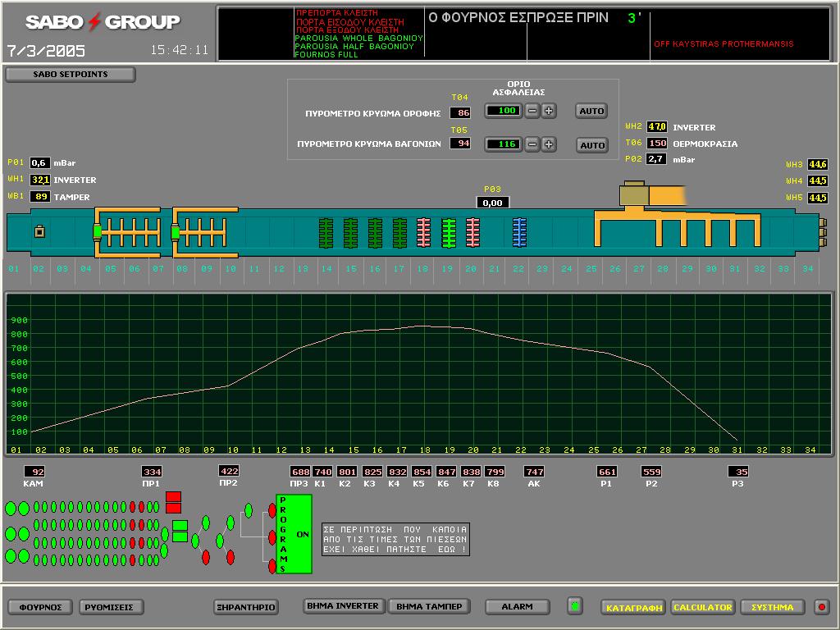Click the T06 ΘΕΡΜΟΚΡΑΣΙΑ value 150
The image size is (840, 630).
657,143
